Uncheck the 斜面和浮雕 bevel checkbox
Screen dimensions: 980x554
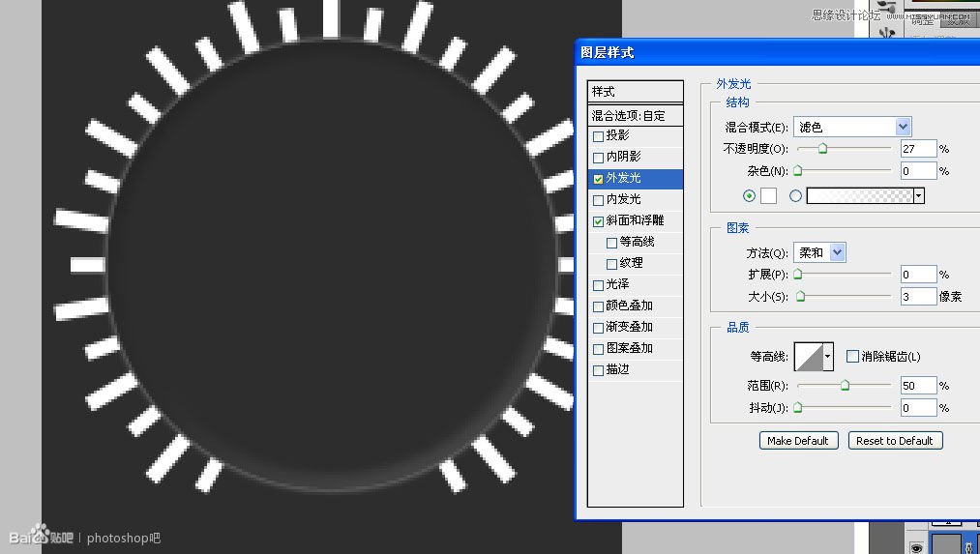coord(598,221)
